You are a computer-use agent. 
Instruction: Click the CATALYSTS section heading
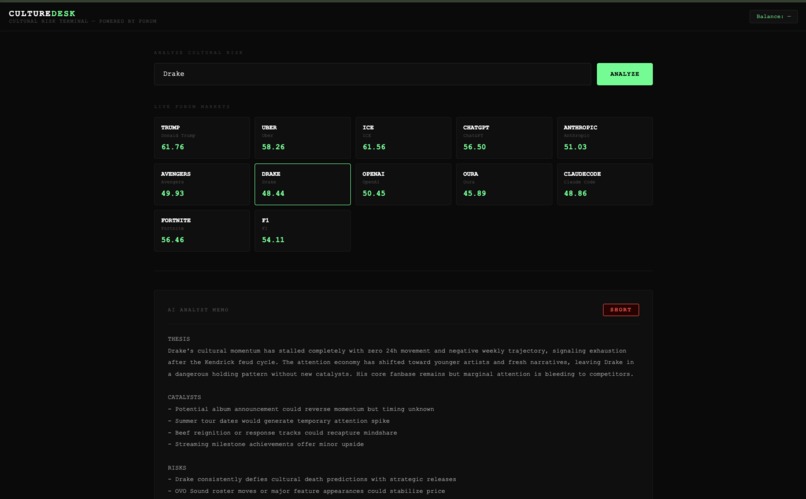[x=184, y=397]
